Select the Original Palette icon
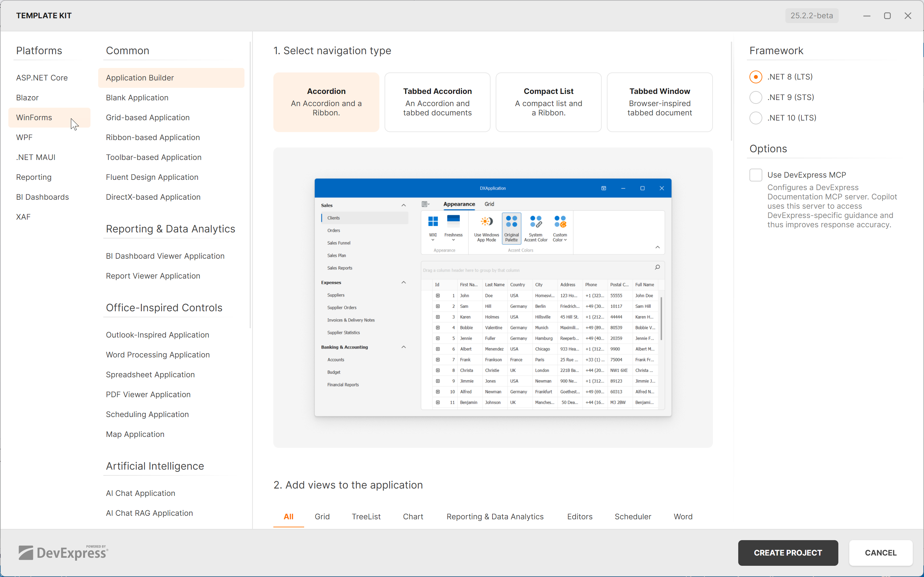The image size is (924, 577). 511,222
